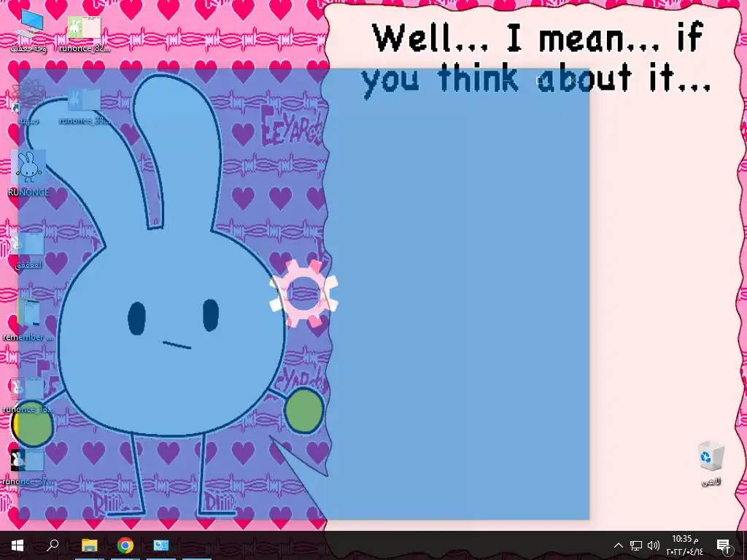Select the RUNONCE bunny application icon
The width and height of the screenshot is (747, 560).
pos(28,174)
